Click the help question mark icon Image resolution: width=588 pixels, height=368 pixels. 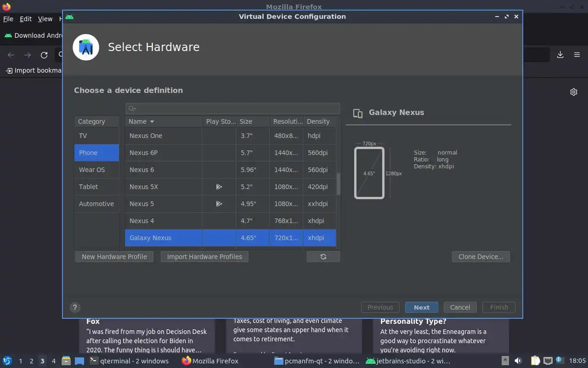click(75, 308)
